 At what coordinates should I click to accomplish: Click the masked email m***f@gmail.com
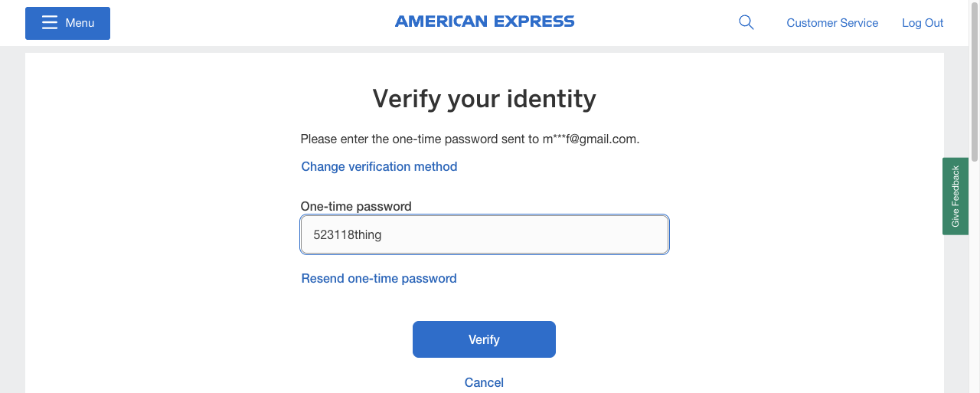click(590, 139)
